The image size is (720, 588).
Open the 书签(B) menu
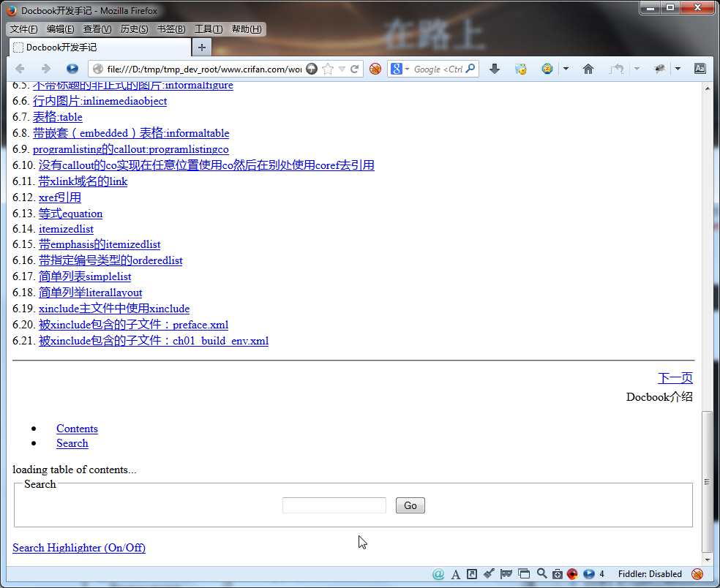tap(171, 29)
